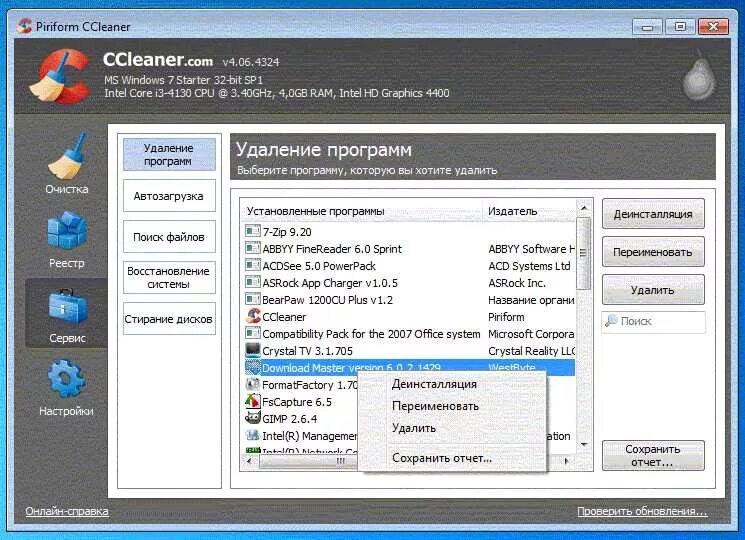Switch to the Поиск файлов tab
Image resolution: width=745 pixels, height=540 pixels.
(169, 237)
